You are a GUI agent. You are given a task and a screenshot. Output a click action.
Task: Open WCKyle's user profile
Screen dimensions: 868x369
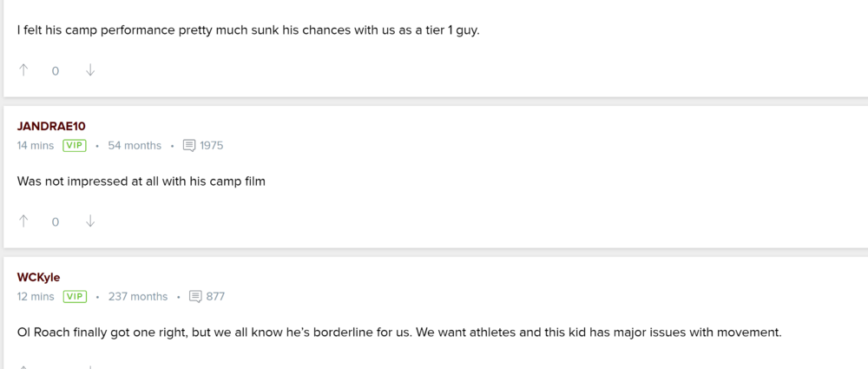pos(38,277)
